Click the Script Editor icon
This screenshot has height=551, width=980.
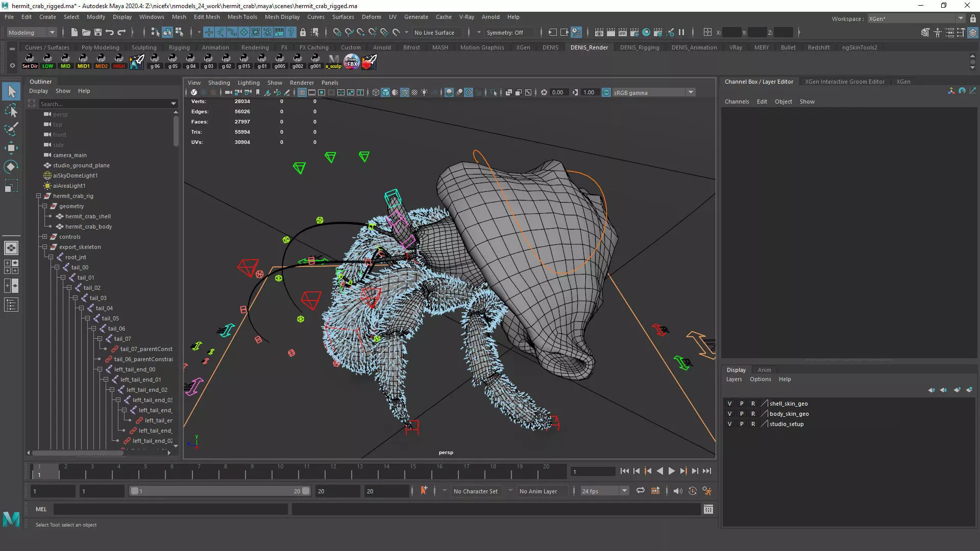[x=708, y=509]
